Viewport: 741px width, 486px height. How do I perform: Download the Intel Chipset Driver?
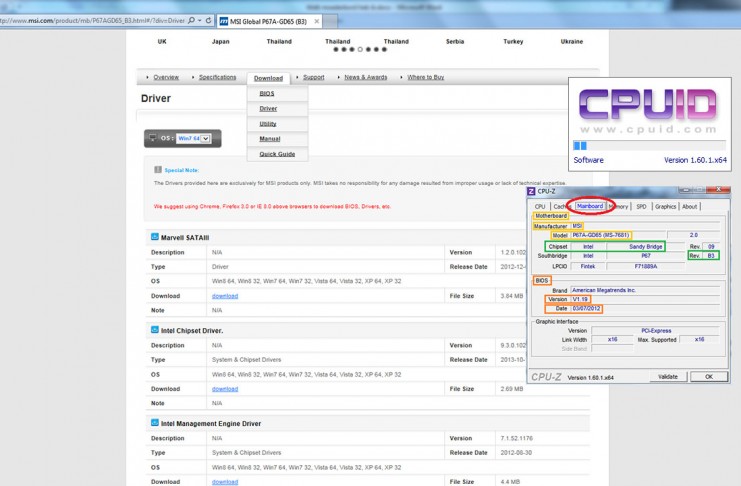(225, 389)
